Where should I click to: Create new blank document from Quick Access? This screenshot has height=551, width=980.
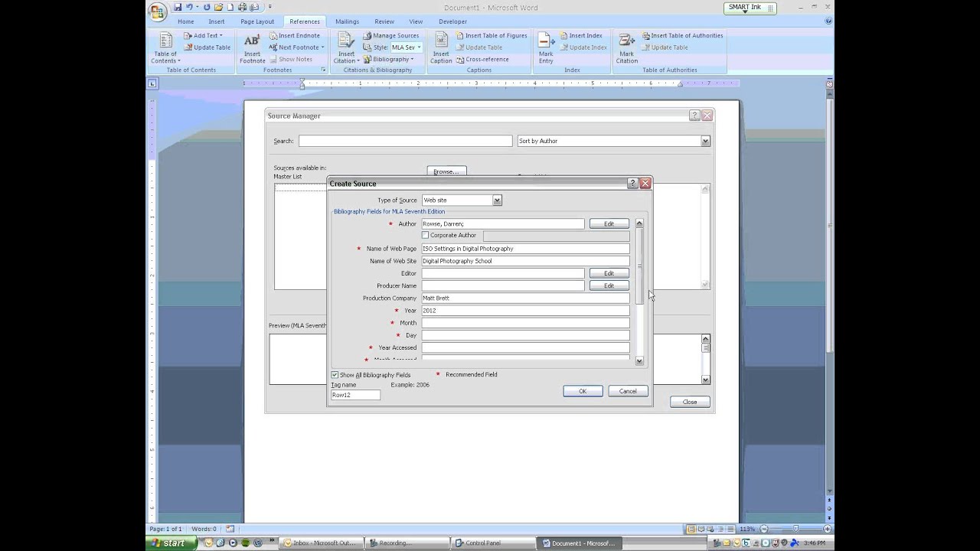point(230,7)
